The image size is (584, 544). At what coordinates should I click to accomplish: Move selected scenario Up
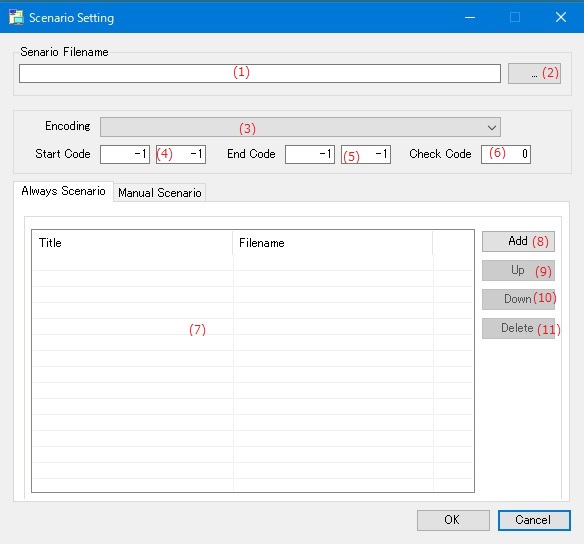coord(518,270)
